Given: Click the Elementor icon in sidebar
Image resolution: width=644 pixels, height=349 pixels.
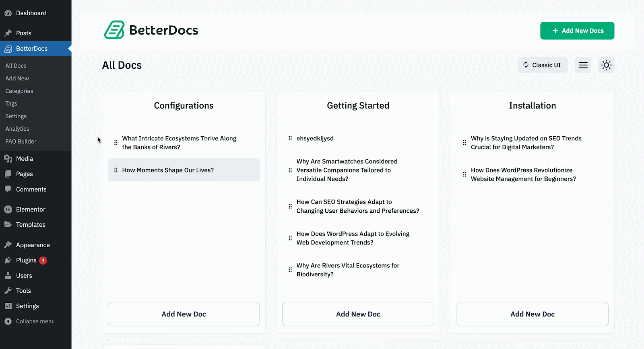Looking at the screenshot, I should coord(8,209).
